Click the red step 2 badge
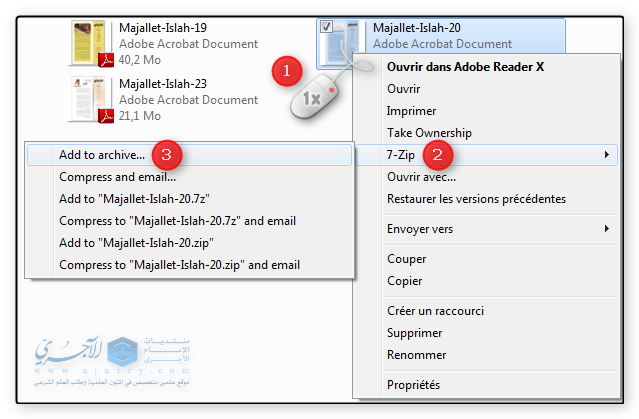 [438, 155]
